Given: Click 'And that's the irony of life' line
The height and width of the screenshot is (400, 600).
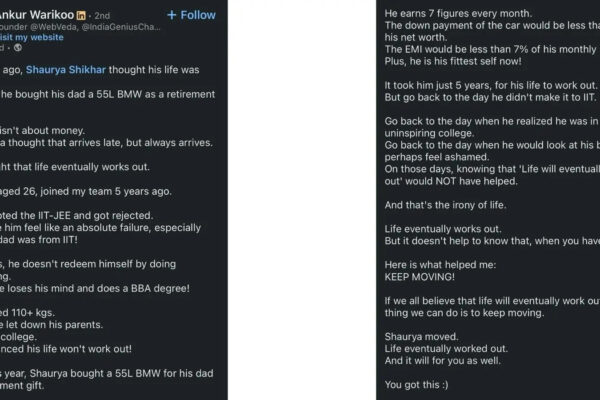Looking at the screenshot, I should (445, 205).
